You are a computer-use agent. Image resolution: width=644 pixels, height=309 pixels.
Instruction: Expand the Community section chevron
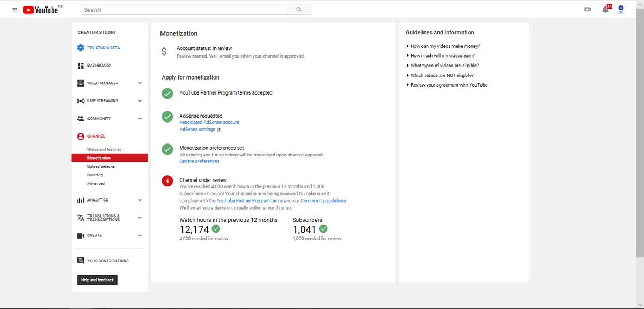pyautogui.click(x=140, y=119)
